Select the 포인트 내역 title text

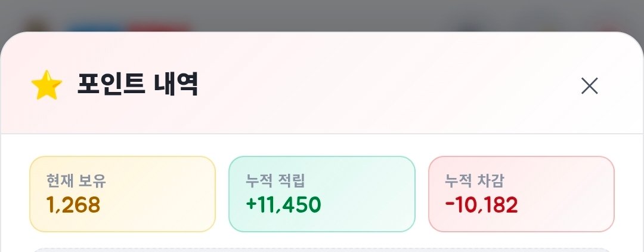pyautogui.click(x=138, y=84)
